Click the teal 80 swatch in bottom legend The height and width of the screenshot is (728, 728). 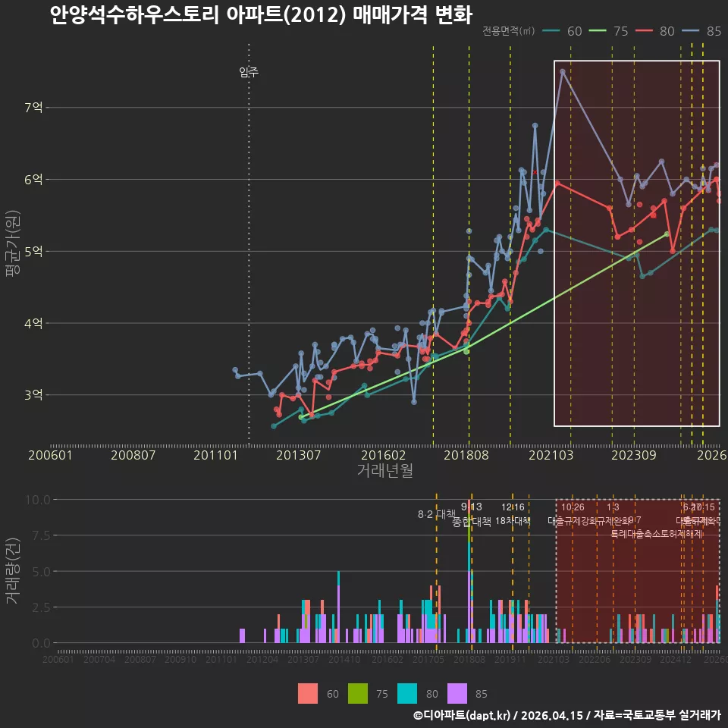click(407, 694)
